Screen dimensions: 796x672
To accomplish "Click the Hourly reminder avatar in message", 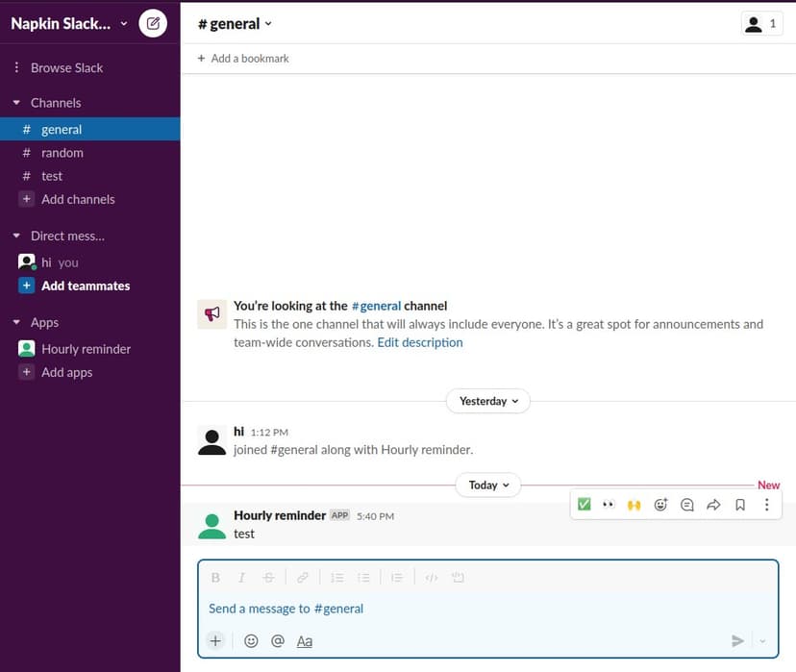I will coord(211,525).
